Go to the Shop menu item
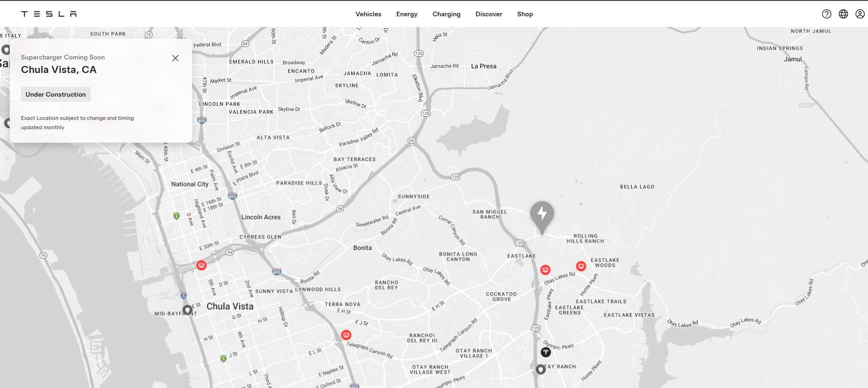This screenshot has width=868, height=388. (525, 14)
